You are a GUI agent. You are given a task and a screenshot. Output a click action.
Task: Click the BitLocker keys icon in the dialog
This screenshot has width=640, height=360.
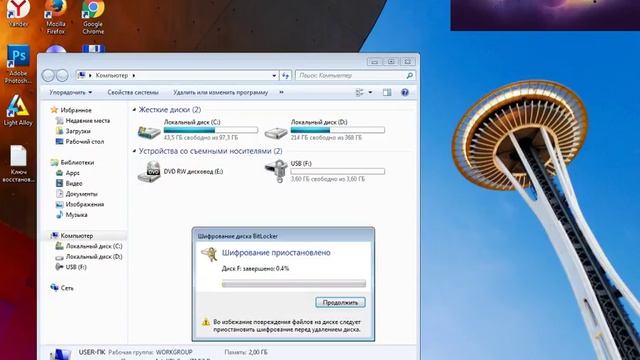(209, 254)
